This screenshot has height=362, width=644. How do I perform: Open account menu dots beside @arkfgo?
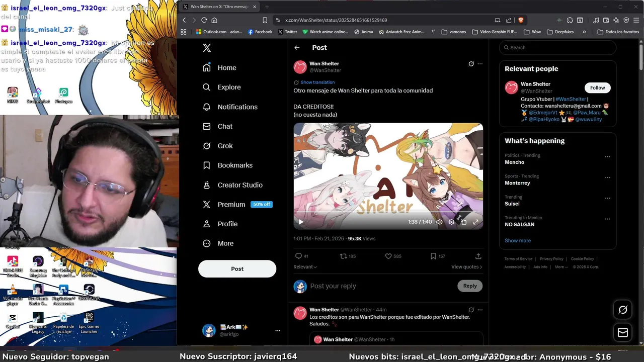(x=278, y=330)
